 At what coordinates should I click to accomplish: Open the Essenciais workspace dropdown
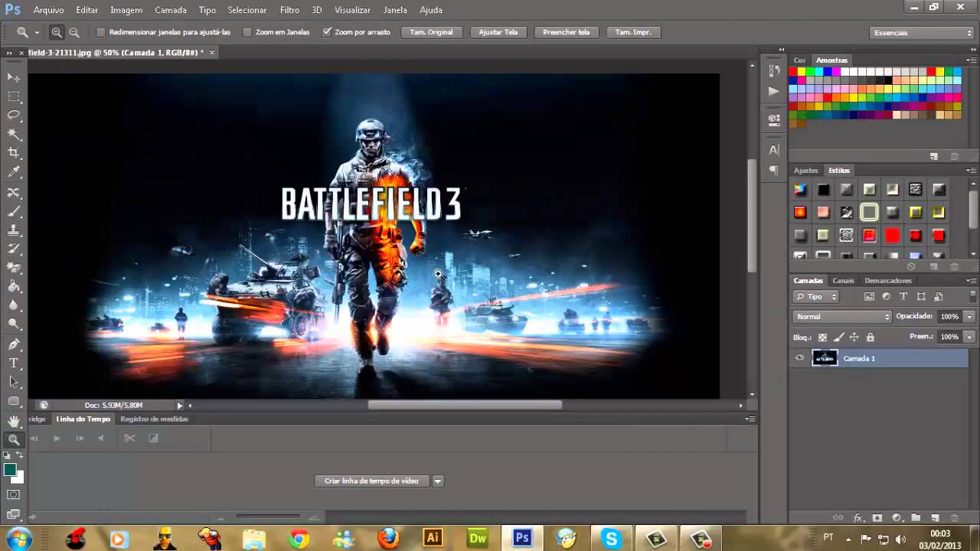pos(923,33)
